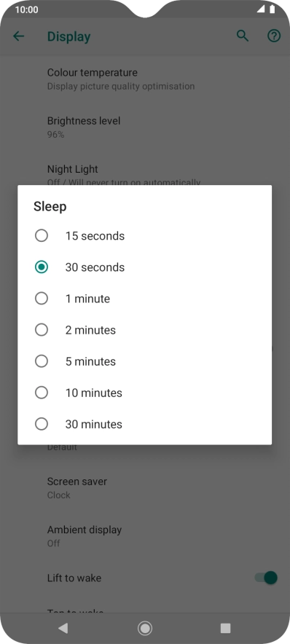Select the 15 seconds radio button
The height and width of the screenshot is (644, 290).
pos(42,236)
